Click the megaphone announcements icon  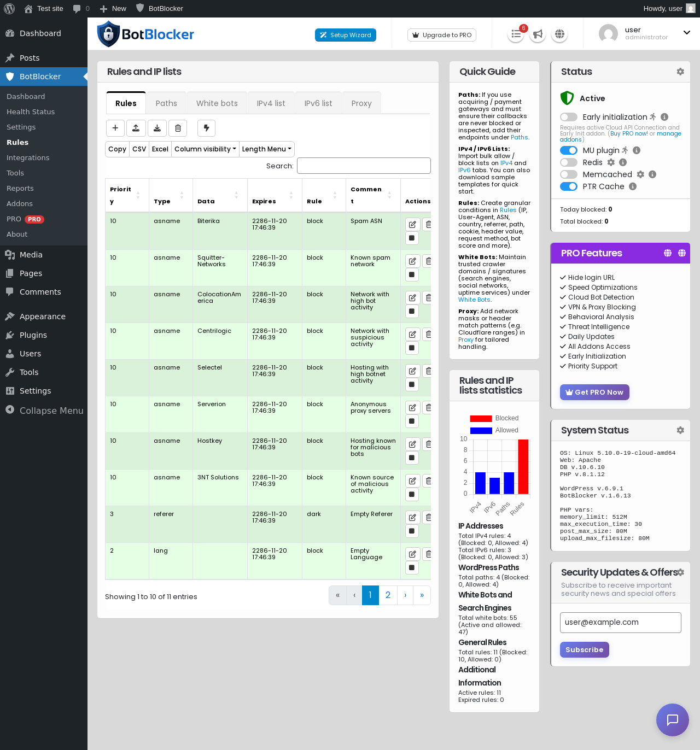click(538, 34)
